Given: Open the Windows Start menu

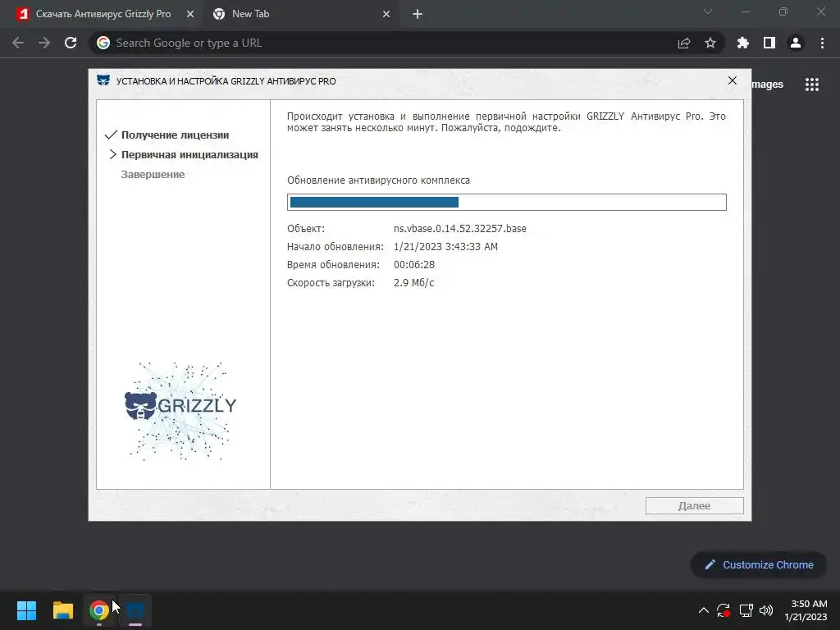Looking at the screenshot, I should pos(26,610).
